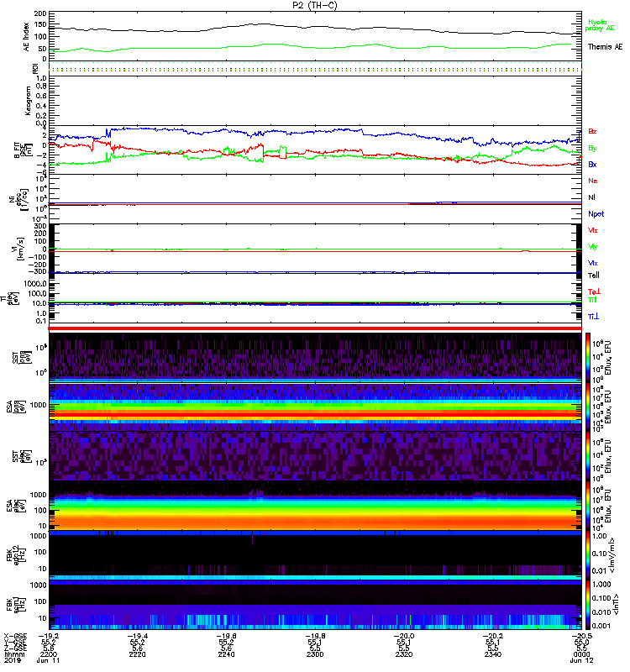Click the <|nT|> color bar unit label
The width and height of the screenshot is (630, 672).
point(617,604)
